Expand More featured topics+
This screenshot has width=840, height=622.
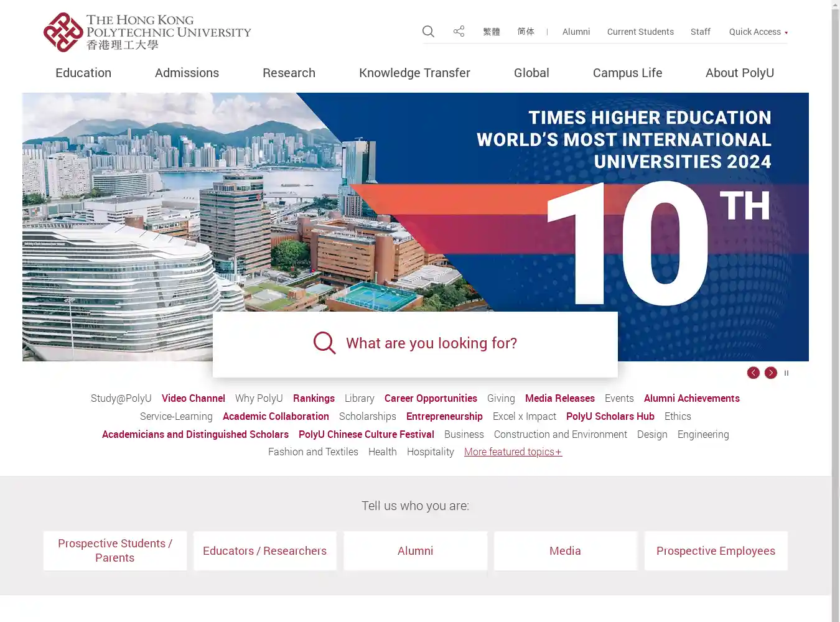pyautogui.click(x=513, y=452)
